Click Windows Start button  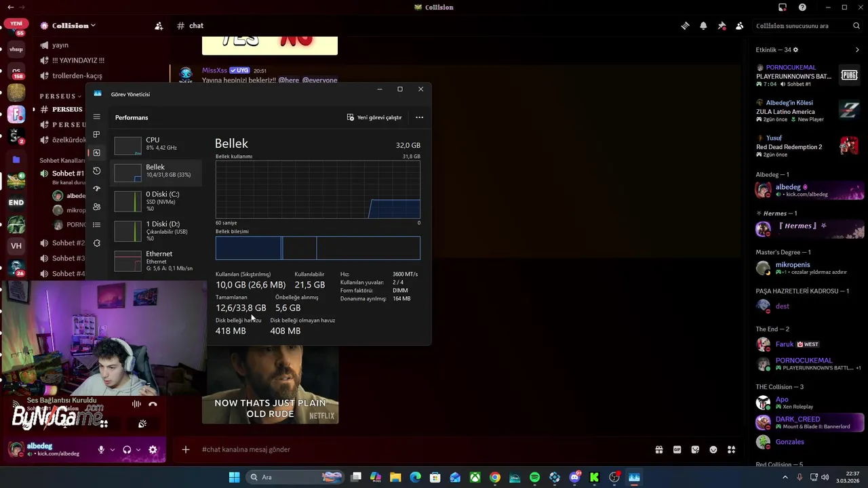click(x=234, y=477)
